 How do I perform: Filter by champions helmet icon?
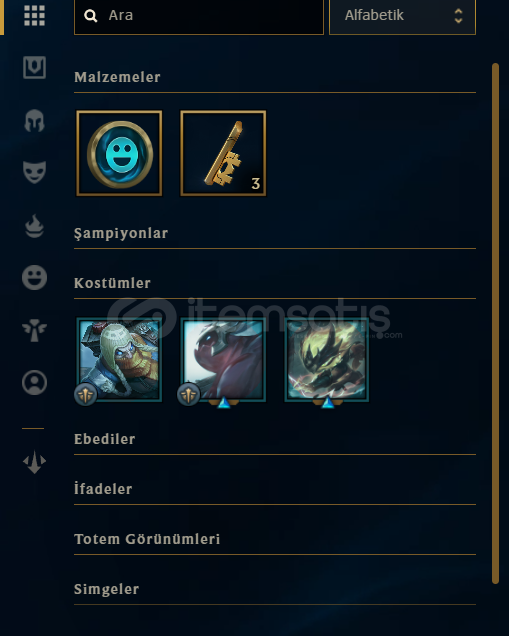click(x=34, y=120)
